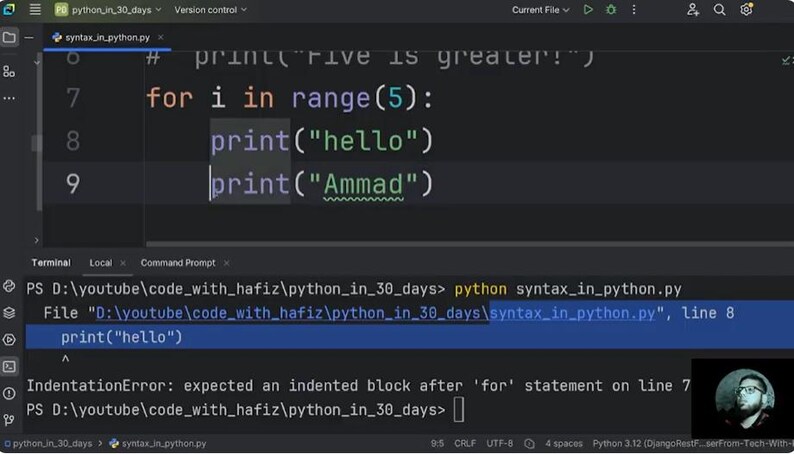The height and width of the screenshot is (454, 794).
Task: Close the syntax_in_python.py tab
Action: (161, 37)
